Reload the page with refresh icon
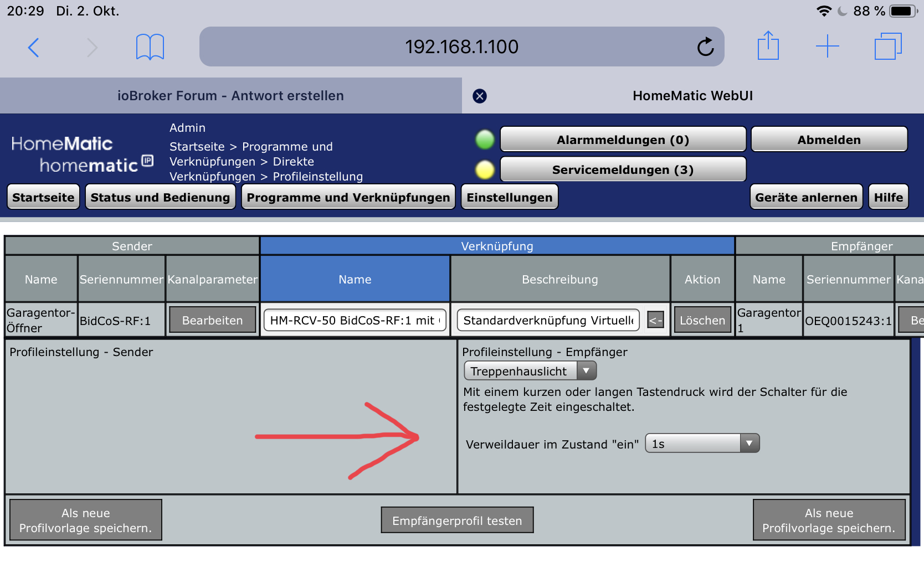The image size is (924, 567). pos(705,47)
